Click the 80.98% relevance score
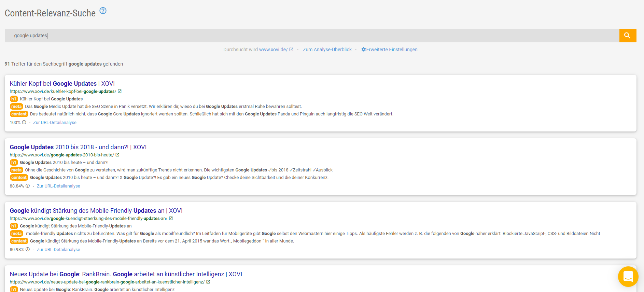This screenshot has height=292, width=644. 17,250
